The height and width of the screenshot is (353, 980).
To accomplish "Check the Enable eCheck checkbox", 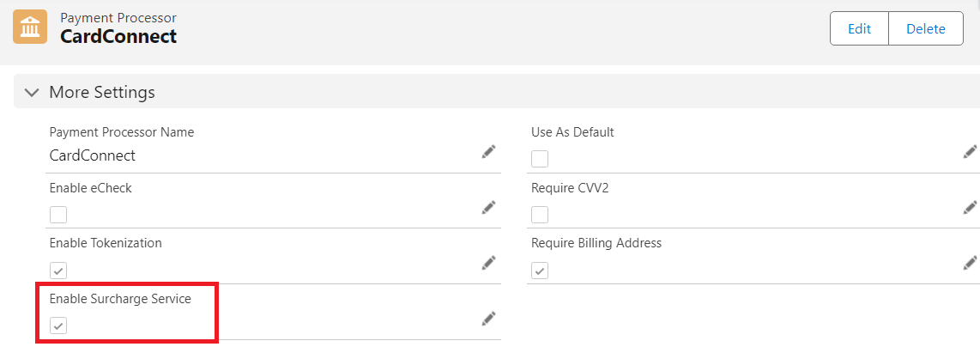I will tap(58, 215).
